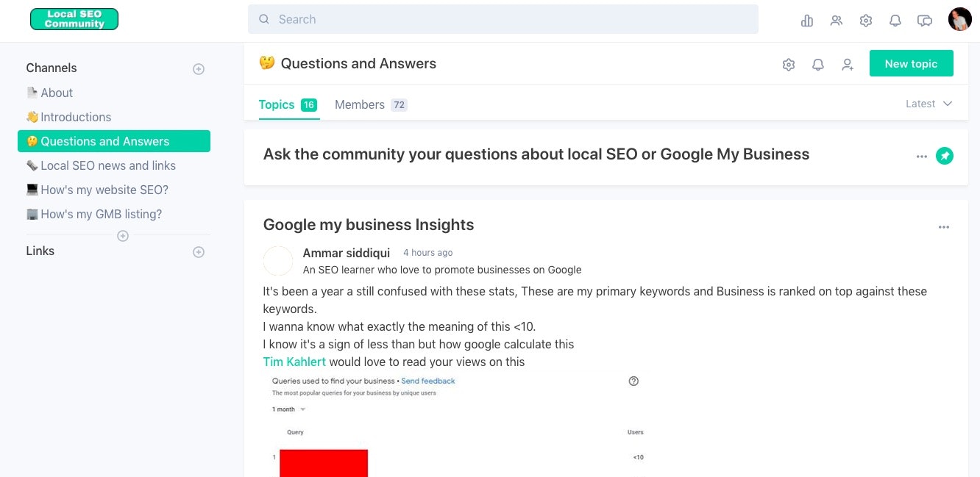Open channel settings gear for Questions and Answers

pos(788,64)
